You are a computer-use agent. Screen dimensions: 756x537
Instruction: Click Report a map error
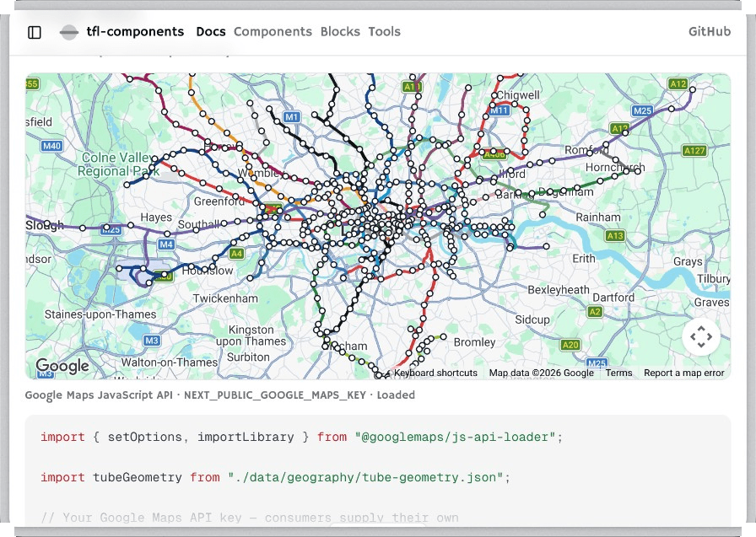[683, 373]
